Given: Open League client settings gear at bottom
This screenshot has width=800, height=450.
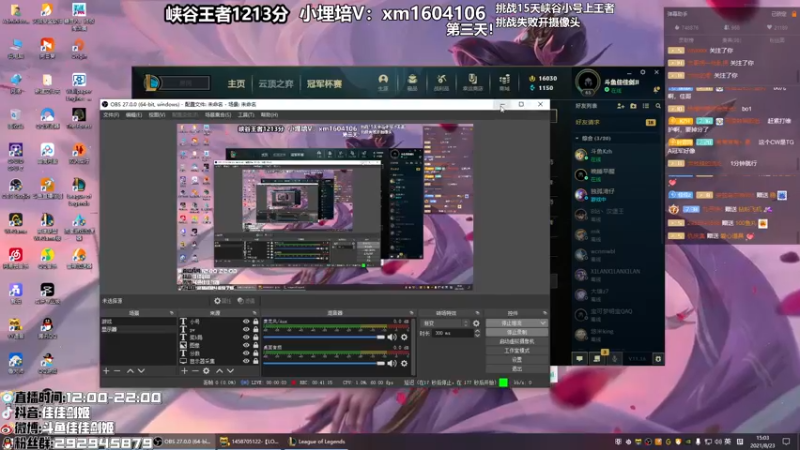Looking at the screenshot, I should [x=658, y=359].
